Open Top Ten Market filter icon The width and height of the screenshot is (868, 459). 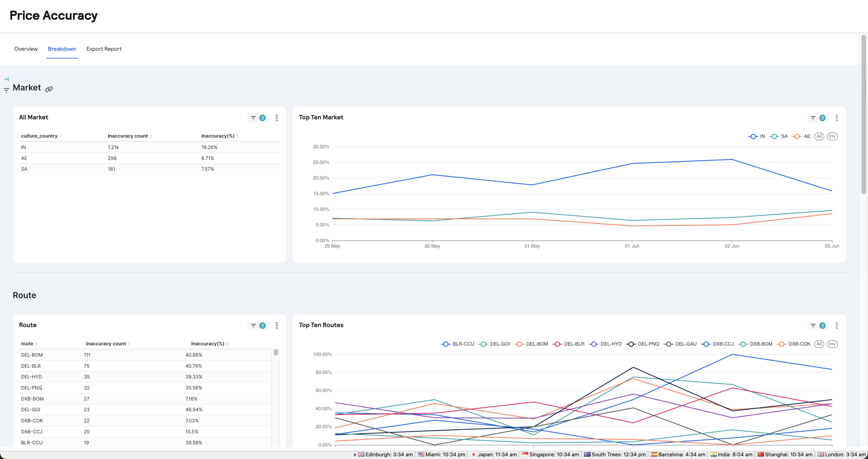[x=813, y=118]
